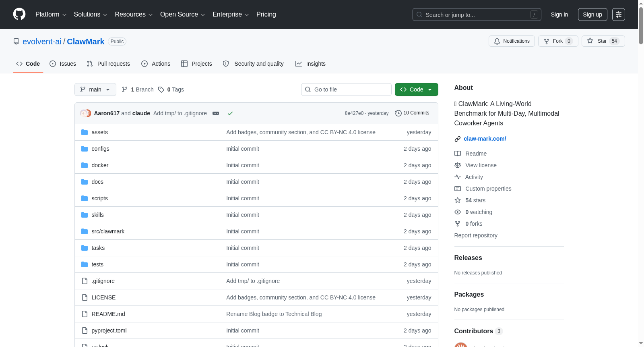
Task: Click the star icon next to 54 stars
Action: click(x=458, y=200)
